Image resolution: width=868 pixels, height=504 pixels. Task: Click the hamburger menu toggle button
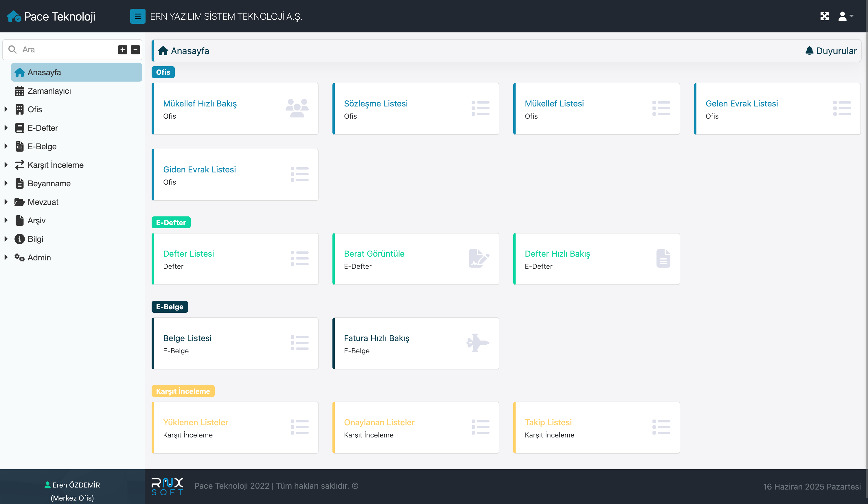(137, 16)
